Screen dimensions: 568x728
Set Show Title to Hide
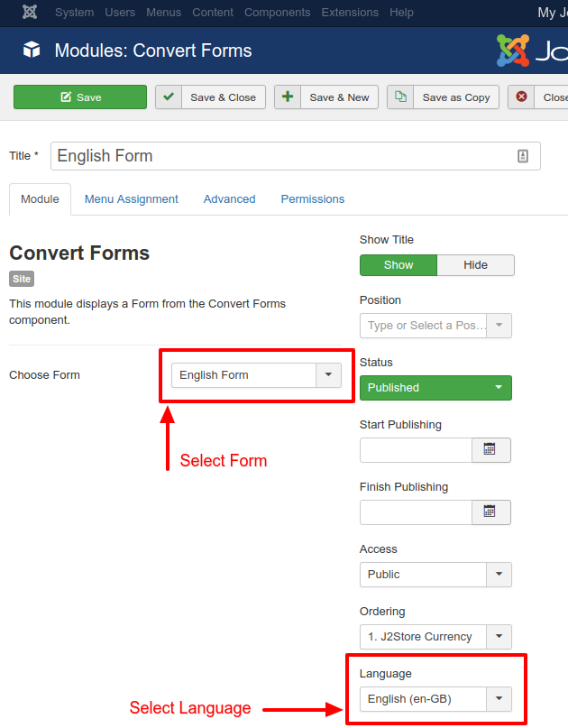click(x=475, y=264)
